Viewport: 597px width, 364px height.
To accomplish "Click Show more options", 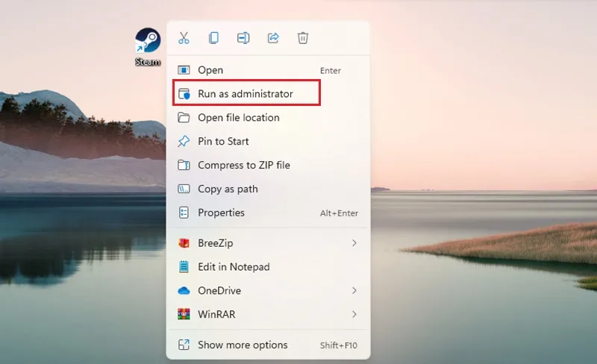I will point(268,345).
